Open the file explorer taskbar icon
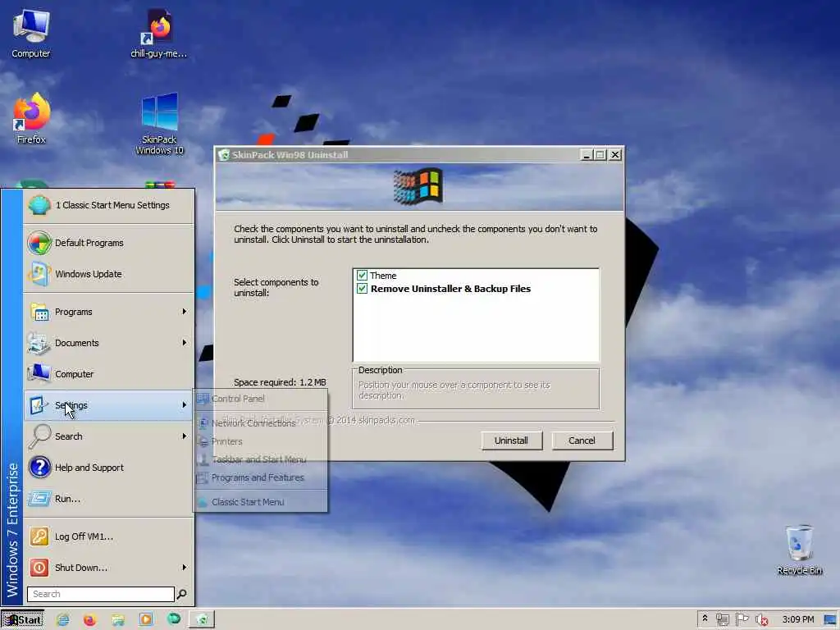 [x=118, y=620]
